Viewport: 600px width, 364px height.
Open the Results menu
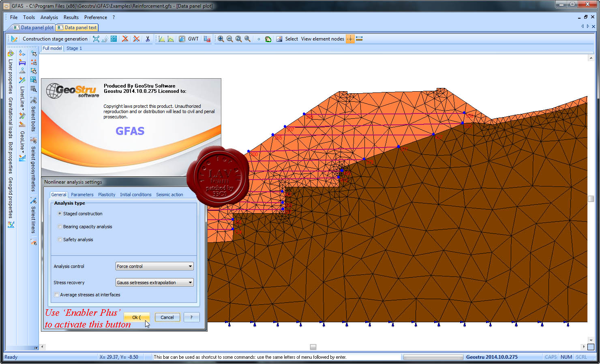tap(71, 17)
